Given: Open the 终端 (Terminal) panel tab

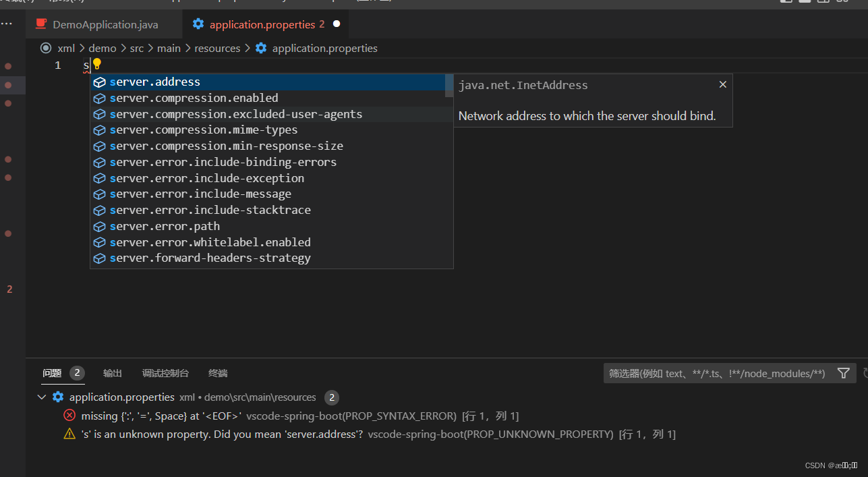Looking at the screenshot, I should point(218,373).
